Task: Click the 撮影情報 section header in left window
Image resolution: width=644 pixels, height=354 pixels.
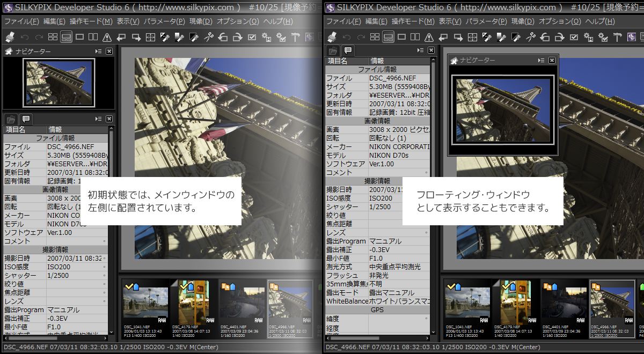Action: (x=56, y=249)
